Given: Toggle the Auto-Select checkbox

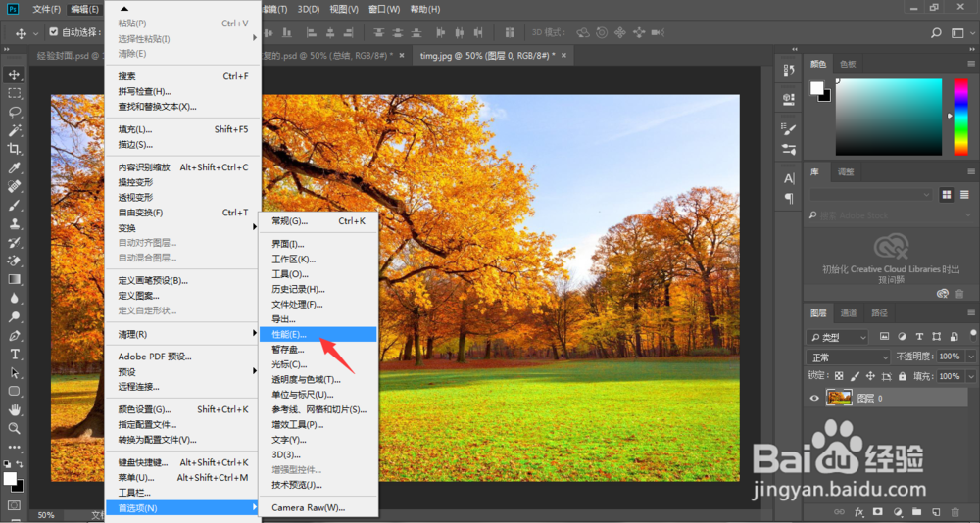Looking at the screenshot, I should (x=53, y=32).
